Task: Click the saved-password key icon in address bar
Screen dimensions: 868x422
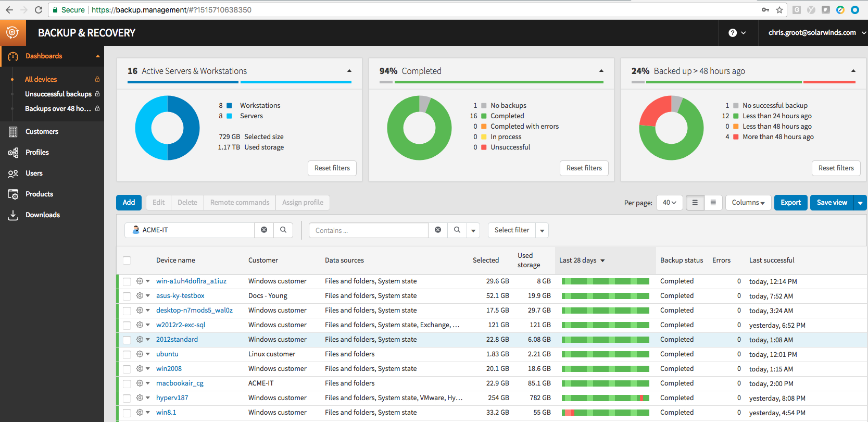Action: 765,10
